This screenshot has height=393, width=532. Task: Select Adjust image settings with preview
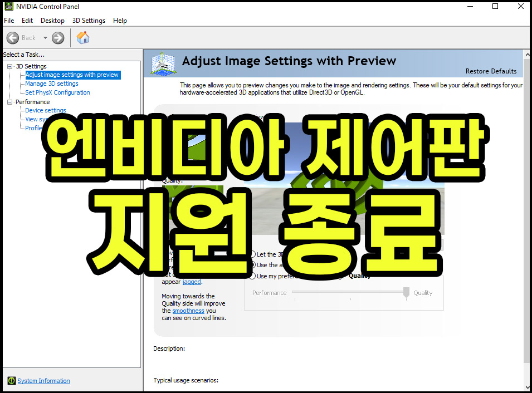[73, 75]
